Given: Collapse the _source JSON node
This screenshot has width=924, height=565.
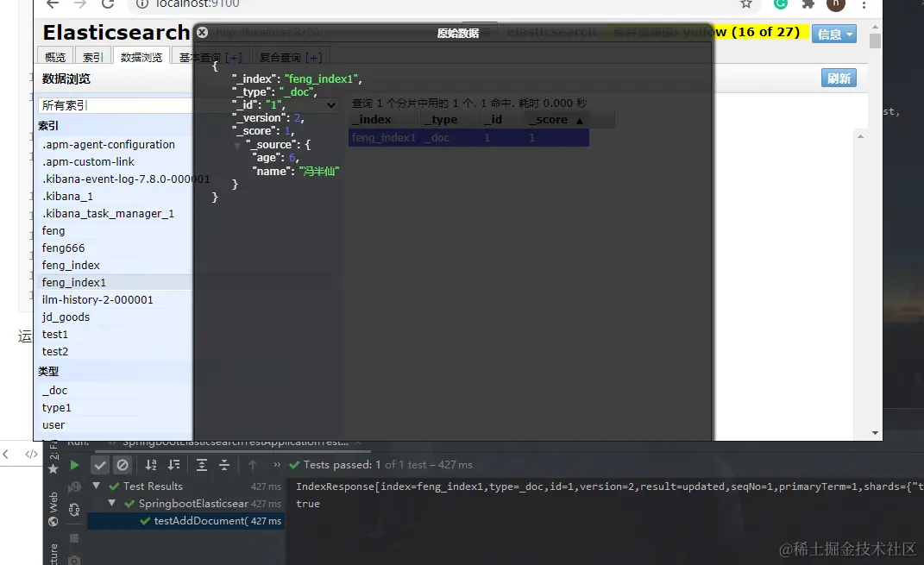Looking at the screenshot, I should (x=237, y=145).
